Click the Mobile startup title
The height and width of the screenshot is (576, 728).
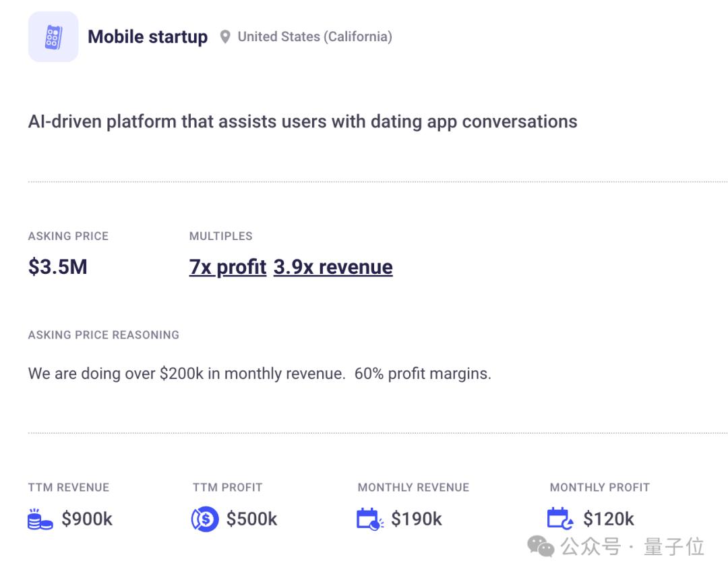[x=148, y=37]
